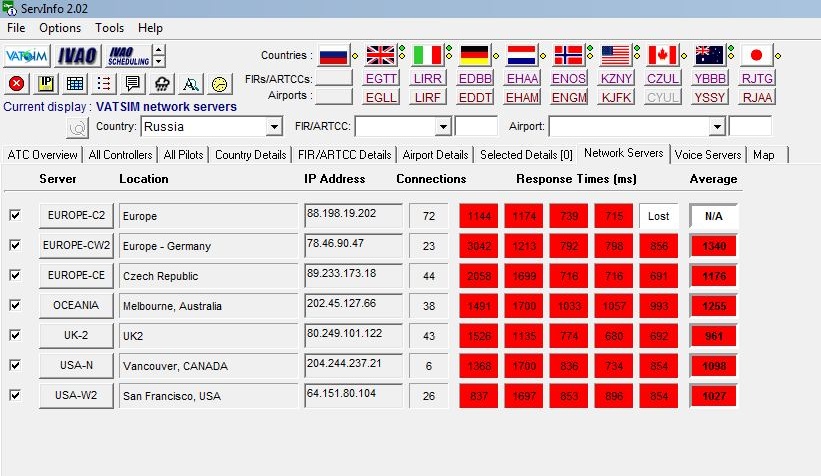Select the Russian flag country button
Viewport: 821px width, 476px height.
pyautogui.click(x=332, y=55)
